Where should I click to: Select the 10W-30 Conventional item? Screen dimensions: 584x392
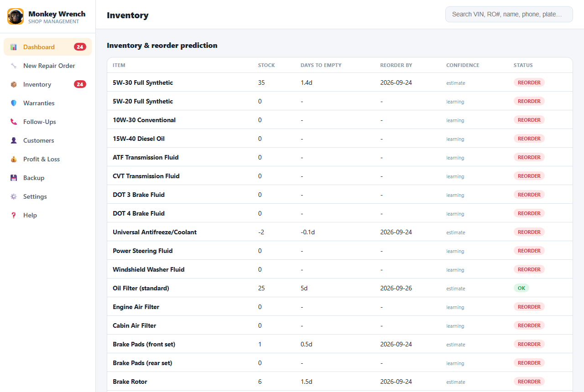coord(144,120)
